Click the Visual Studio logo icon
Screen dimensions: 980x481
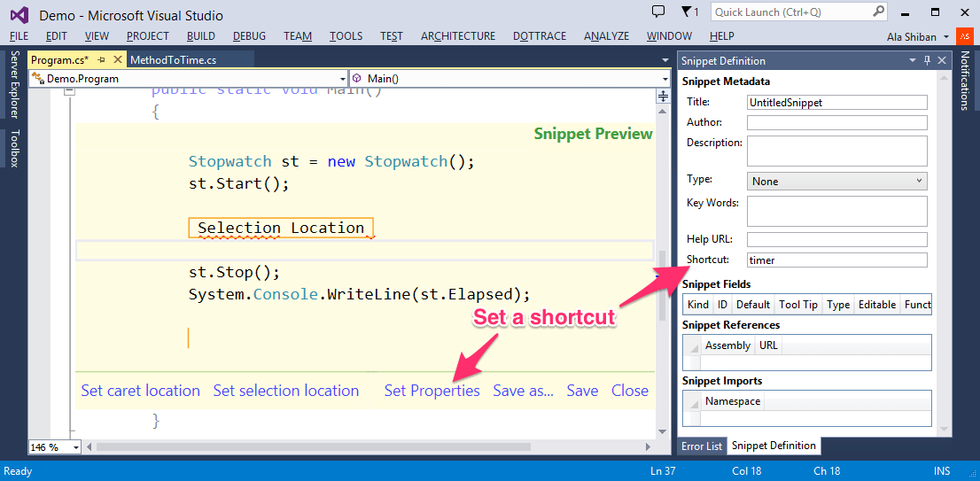coord(20,14)
